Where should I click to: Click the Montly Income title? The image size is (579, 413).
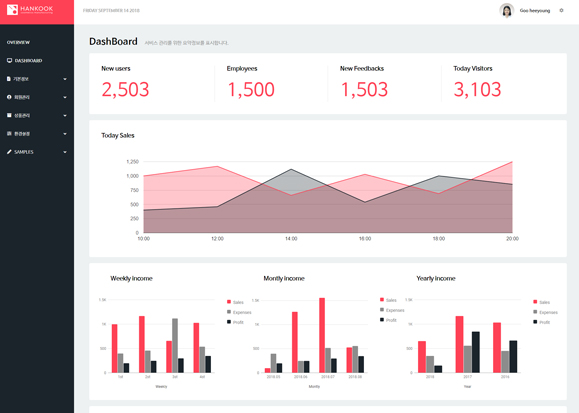[284, 279]
